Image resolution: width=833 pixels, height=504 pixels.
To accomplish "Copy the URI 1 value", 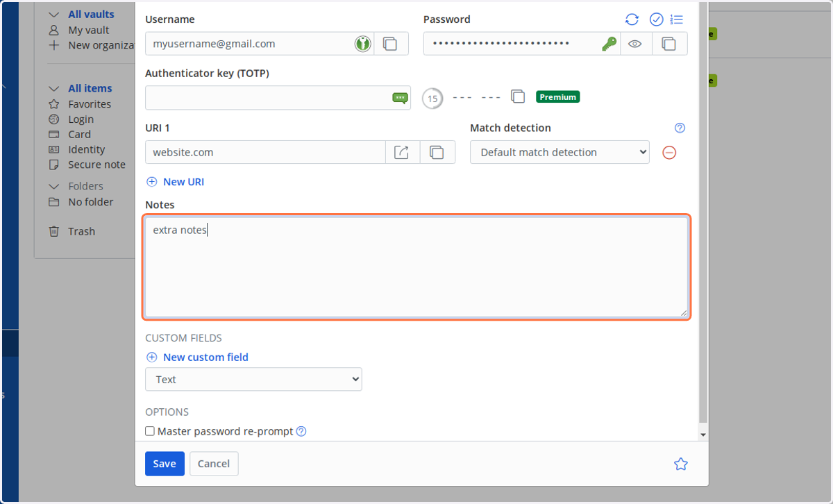I will click(x=437, y=152).
